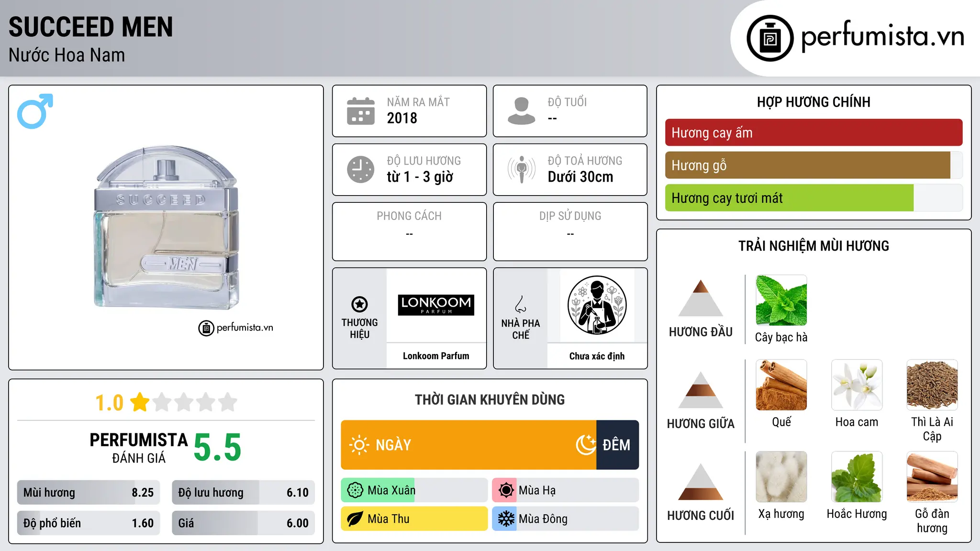This screenshot has width=980, height=551.
Task: Click the mint leaves image for Cây bạc hà
Action: point(781,300)
